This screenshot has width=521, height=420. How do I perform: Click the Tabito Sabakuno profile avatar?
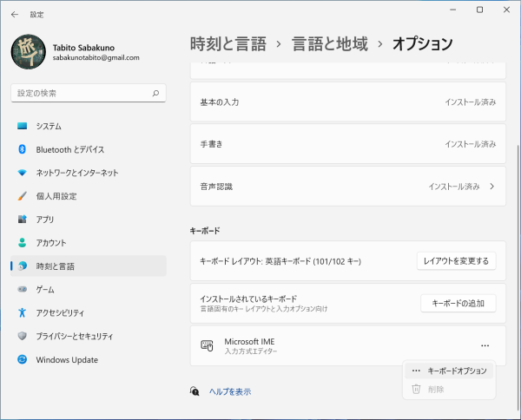coord(29,52)
